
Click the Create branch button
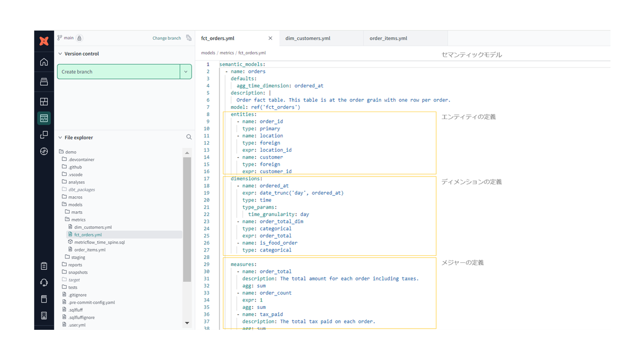pyautogui.click(x=119, y=72)
